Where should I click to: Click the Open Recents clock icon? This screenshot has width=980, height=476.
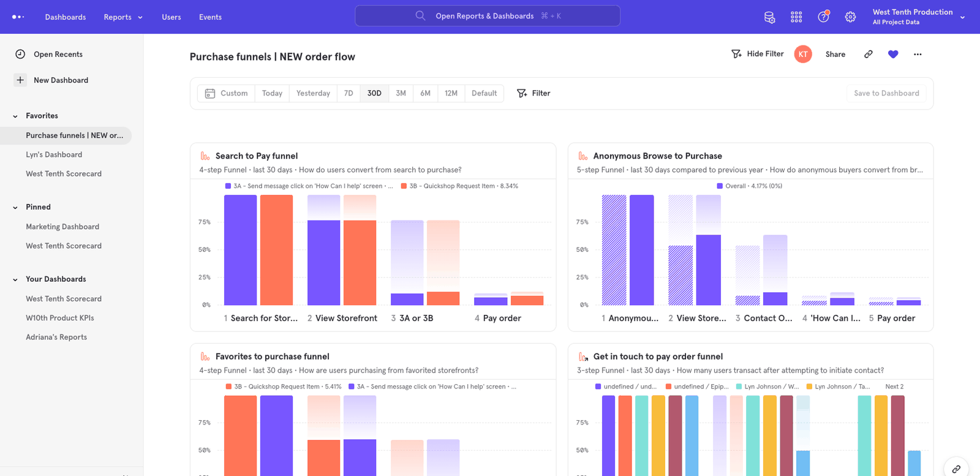point(20,54)
